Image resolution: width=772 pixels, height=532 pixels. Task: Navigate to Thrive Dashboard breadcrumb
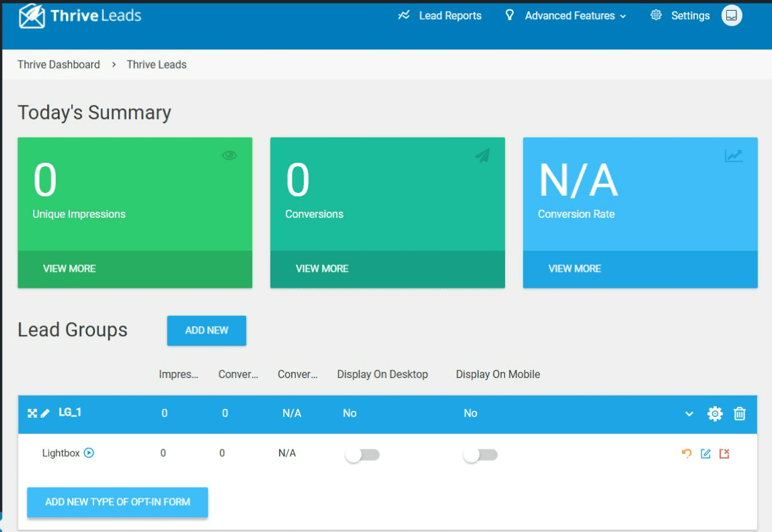coord(59,65)
